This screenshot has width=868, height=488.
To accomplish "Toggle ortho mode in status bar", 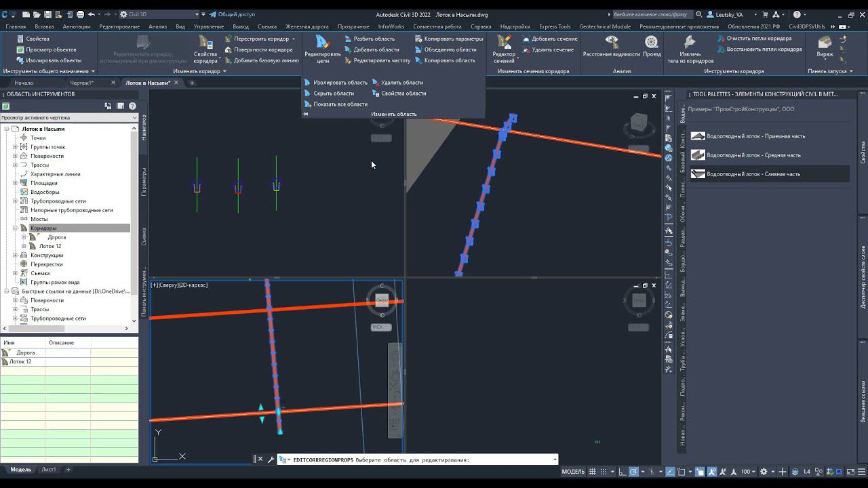I will [621, 472].
